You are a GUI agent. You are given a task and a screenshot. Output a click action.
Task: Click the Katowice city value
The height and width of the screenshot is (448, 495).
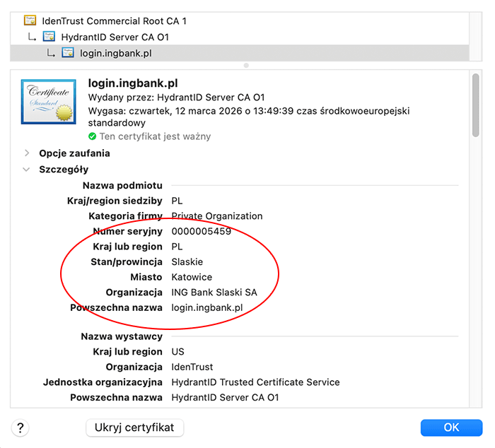point(192,277)
